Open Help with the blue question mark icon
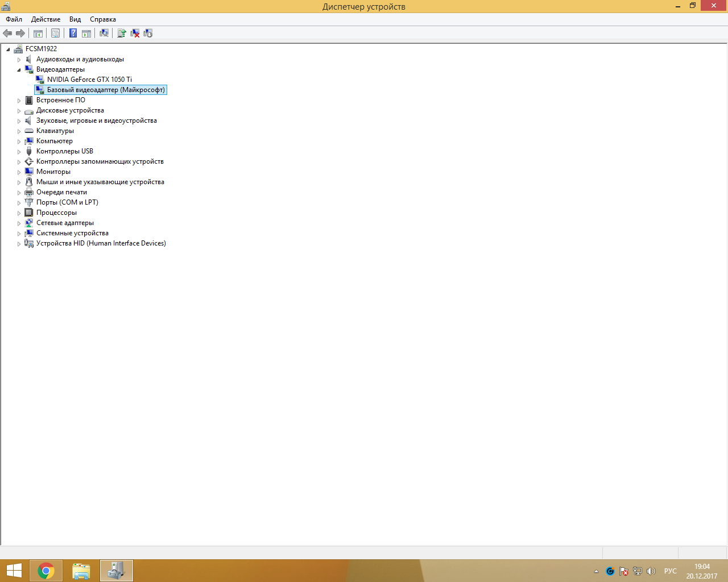Viewport: 728px width, 582px height. pyautogui.click(x=73, y=33)
